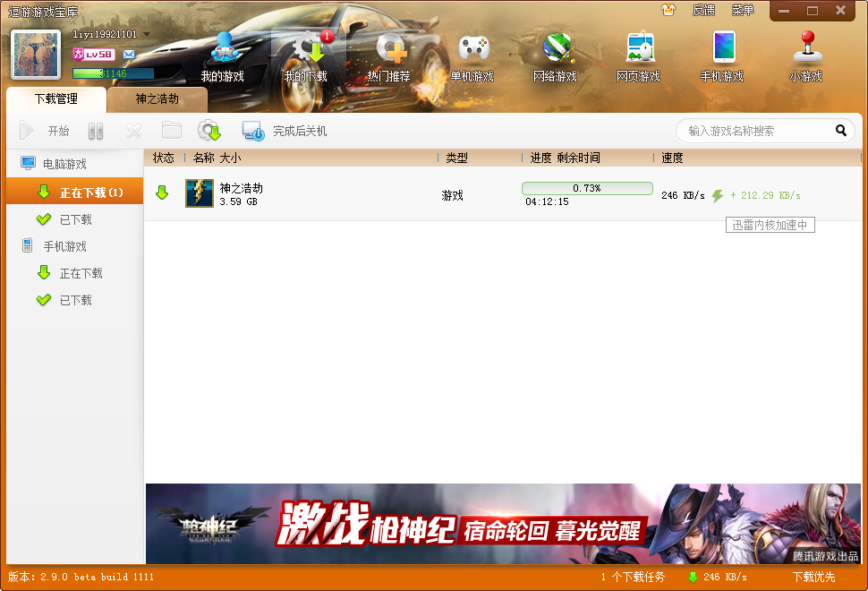
Task: Click the 神之浩劫 name in the download row
Action: [241, 188]
